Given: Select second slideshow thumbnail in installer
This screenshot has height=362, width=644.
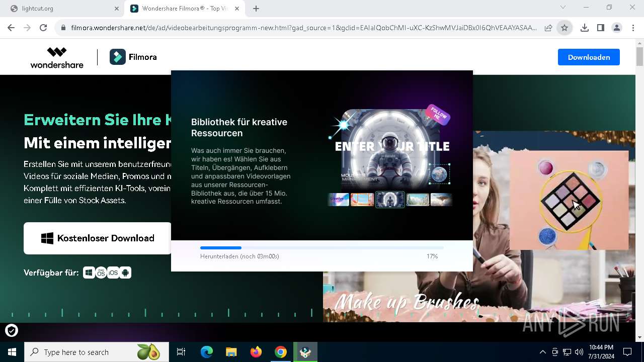Looking at the screenshot, I should [362, 200].
